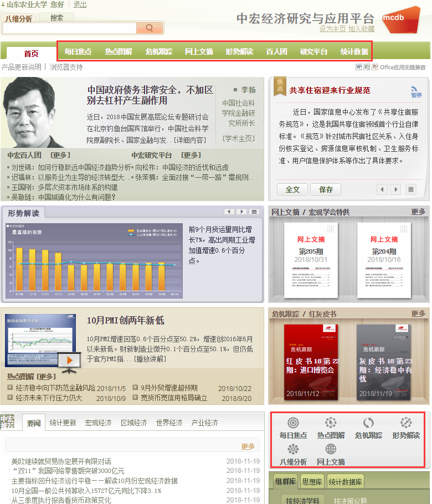Expand 更多 for 网上文摘 section

[418, 212]
